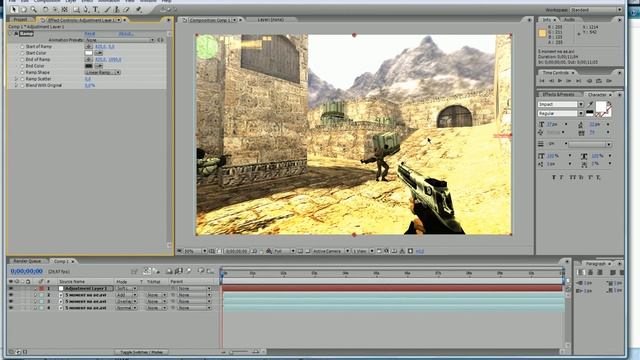This screenshot has height=360, width=640.
Task: Switch to the Audio tab
Action: click(569, 20)
